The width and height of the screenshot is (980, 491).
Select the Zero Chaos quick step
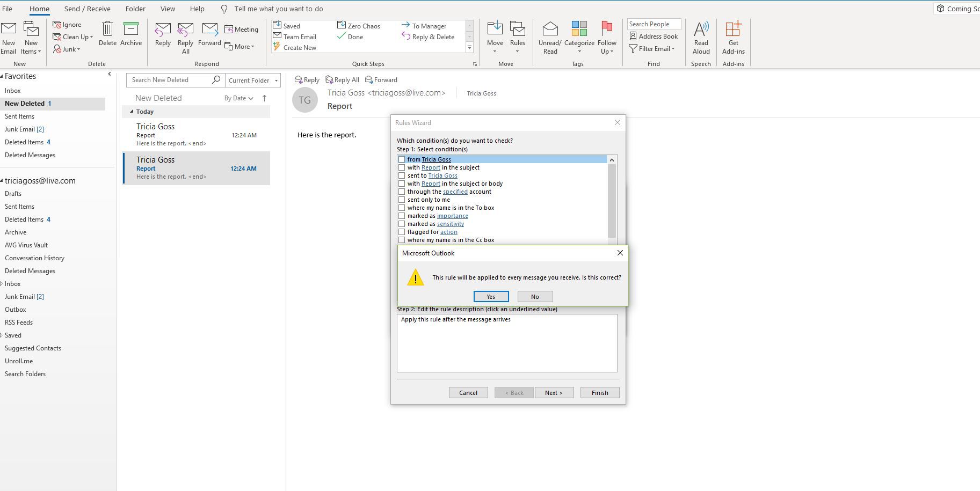[x=359, y=26]
